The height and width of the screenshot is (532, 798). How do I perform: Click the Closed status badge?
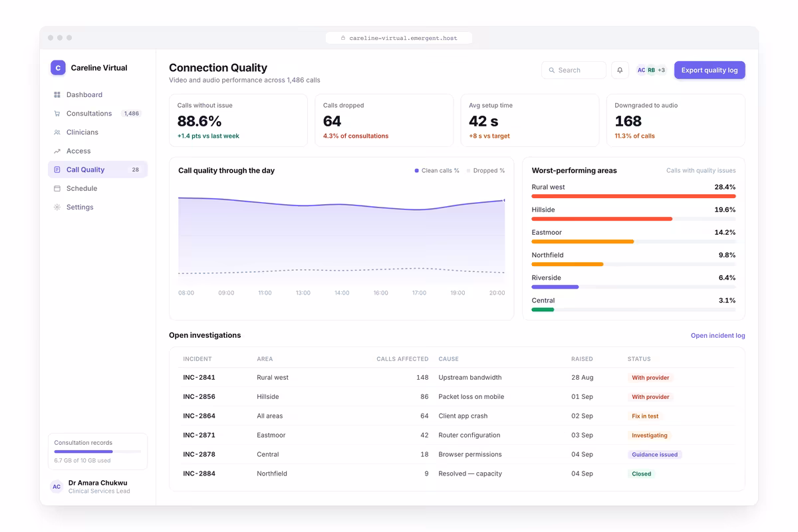point(642,474)
